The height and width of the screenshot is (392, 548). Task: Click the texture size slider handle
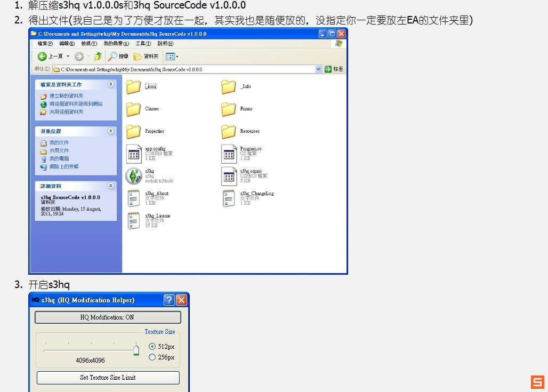click(136, 349)
